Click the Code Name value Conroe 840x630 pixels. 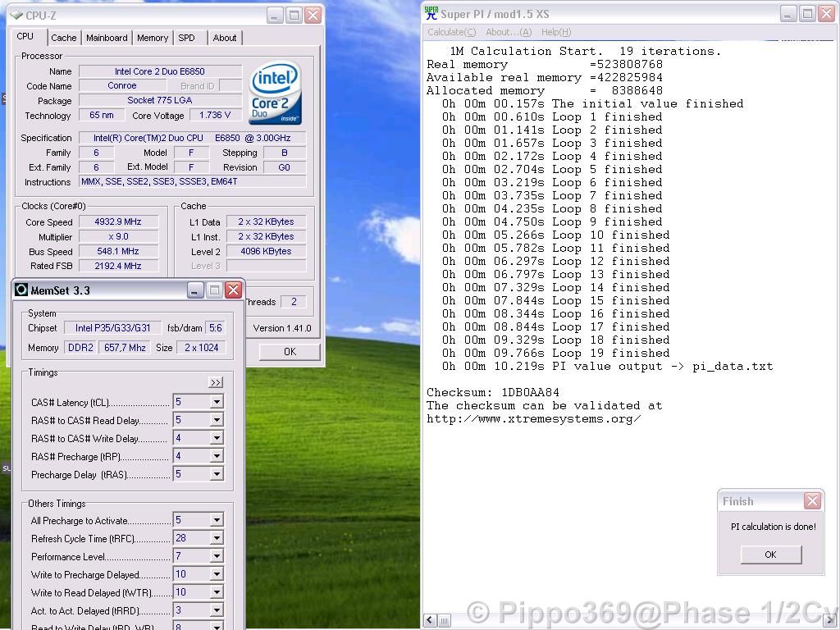tap(122, 85)
